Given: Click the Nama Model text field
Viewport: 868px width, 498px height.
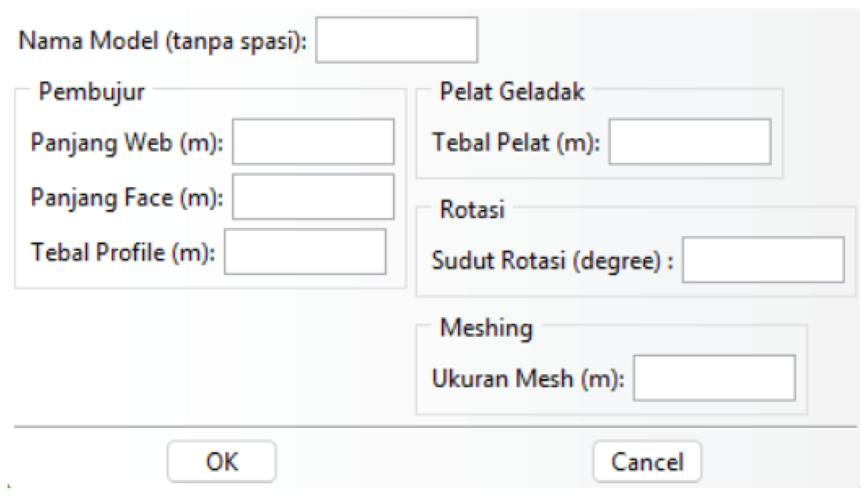Looking at the screenshot, I should tap(396, 40).
